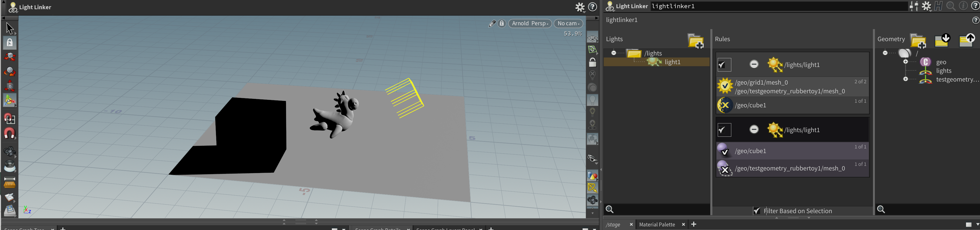Viewport: 980px width, 230px height.
Task: Switch to the Material Palette tab
Action: (657, 224)
